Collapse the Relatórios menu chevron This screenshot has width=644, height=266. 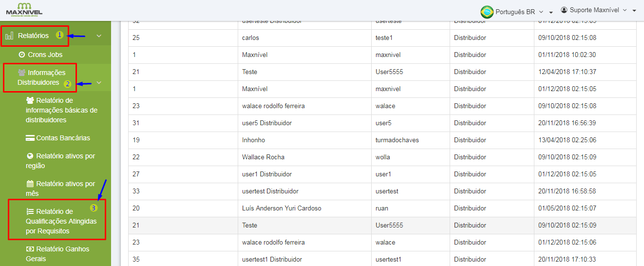tap(99, 36)
